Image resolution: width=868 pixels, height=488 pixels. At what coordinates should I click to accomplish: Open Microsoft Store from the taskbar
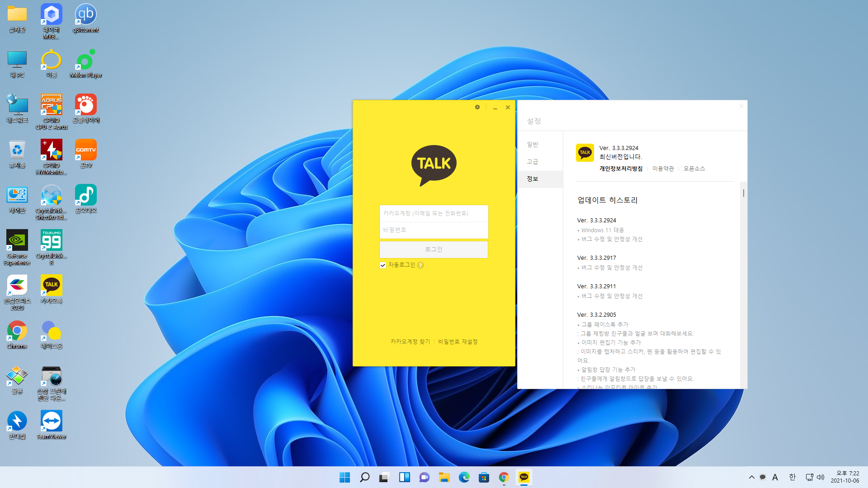click(x=484, y=477)
